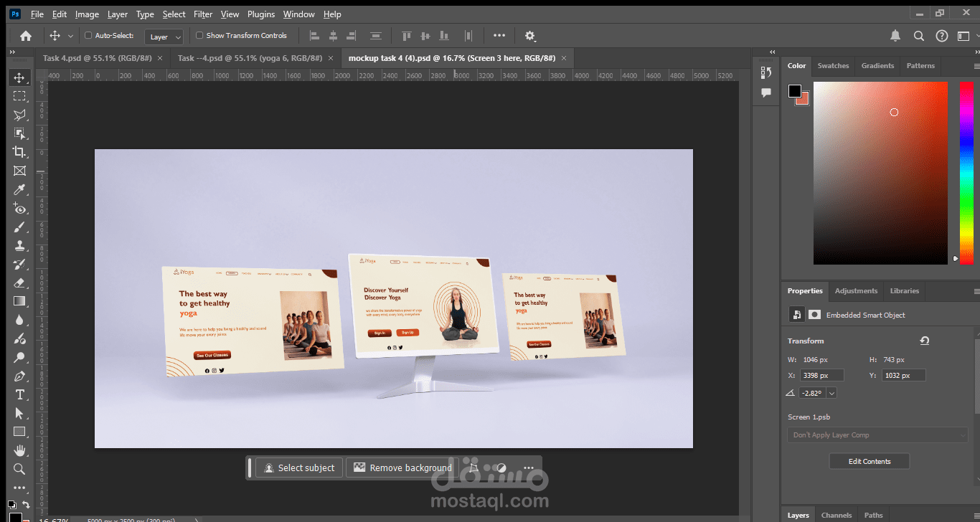The height and width of the screenshot is (522, 980).
Task: Select the Eyedropper tool
Action: tap(19, 189)
